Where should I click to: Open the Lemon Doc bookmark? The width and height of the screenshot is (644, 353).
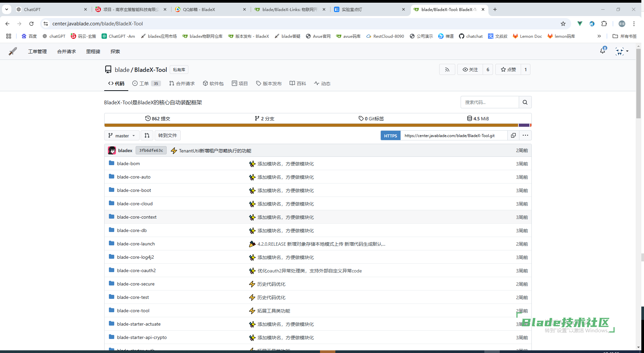(527, 36)
